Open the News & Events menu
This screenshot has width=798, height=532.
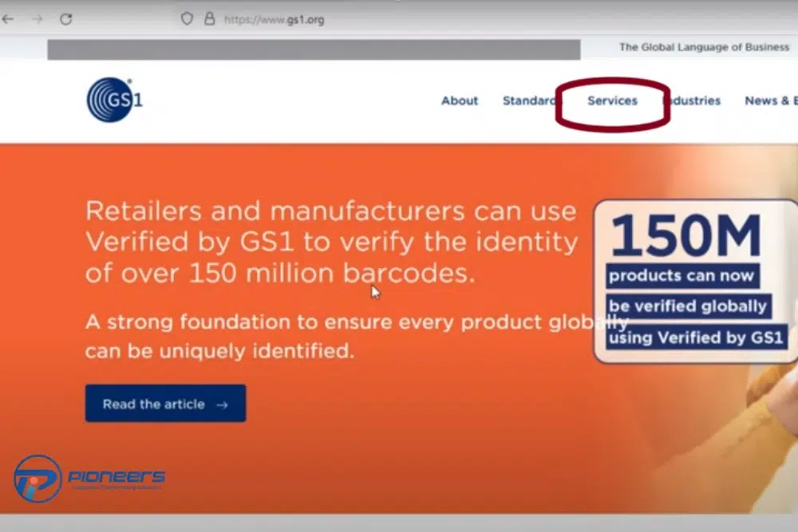pos(770,100)
